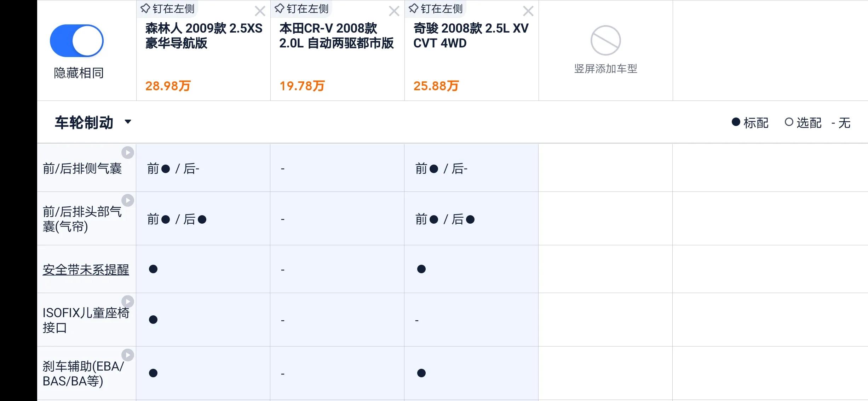Remove 奇骏 using its close X
868x401 pixels.
[x=528, y=11]
